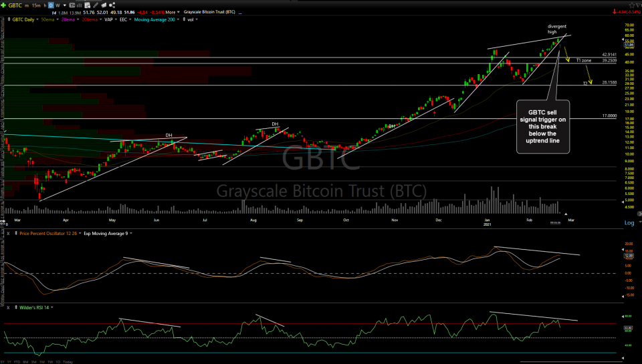Open the timeframe dropdown arrow after W
Viewport: 642px width, 364px height.
point(65,6)
